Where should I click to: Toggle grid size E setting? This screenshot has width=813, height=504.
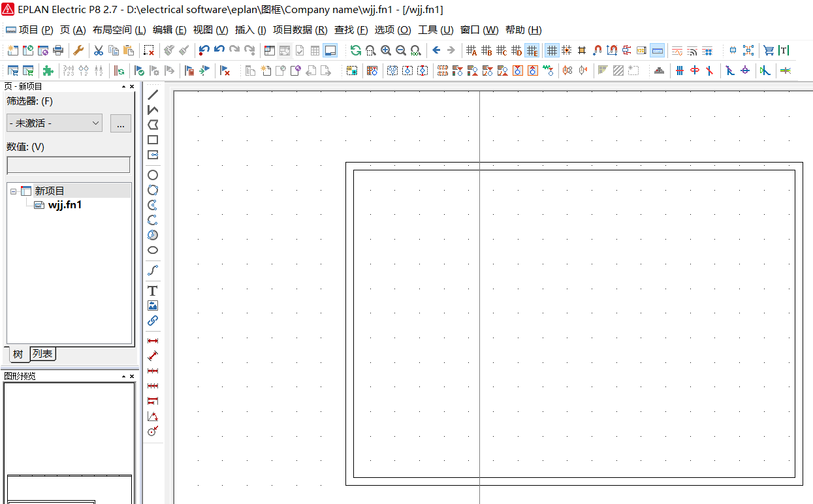(532, 50)
